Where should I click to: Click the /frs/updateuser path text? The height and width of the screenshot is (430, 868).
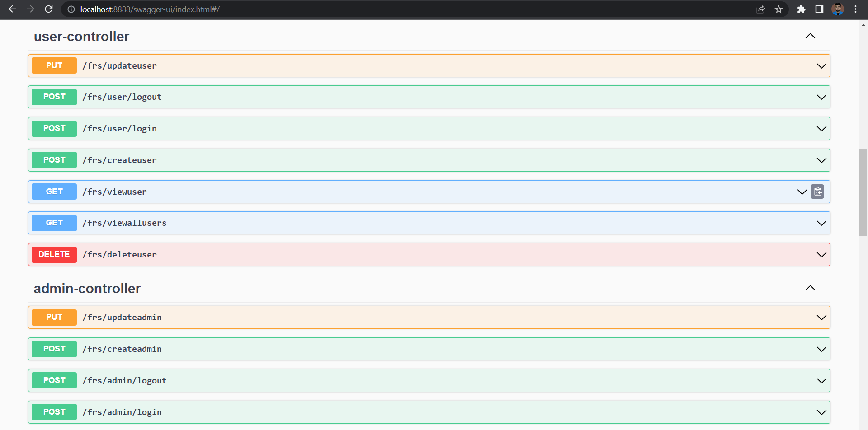pos(120,66)
